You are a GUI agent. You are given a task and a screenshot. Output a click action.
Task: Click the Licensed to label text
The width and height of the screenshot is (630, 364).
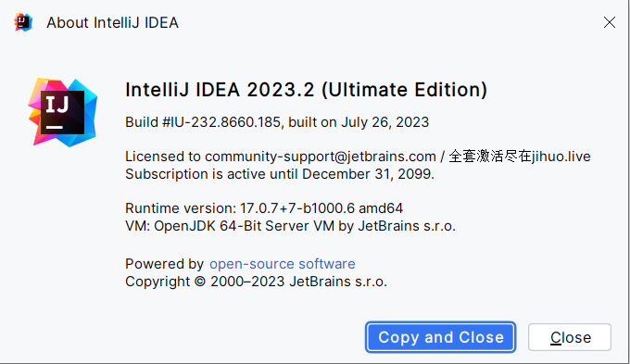163,157
